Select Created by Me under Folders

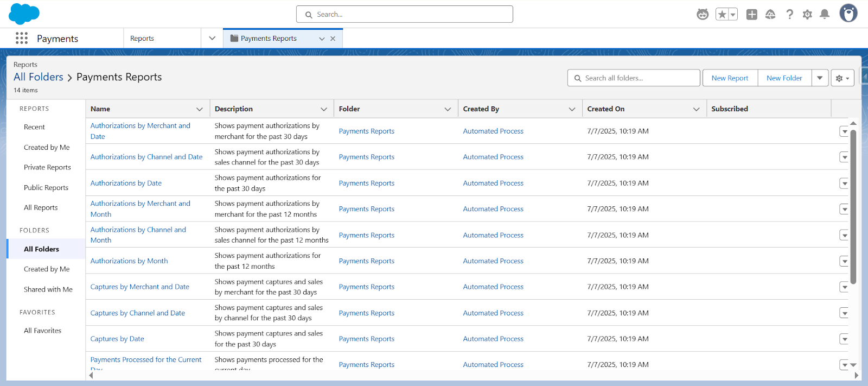point(47,269)
